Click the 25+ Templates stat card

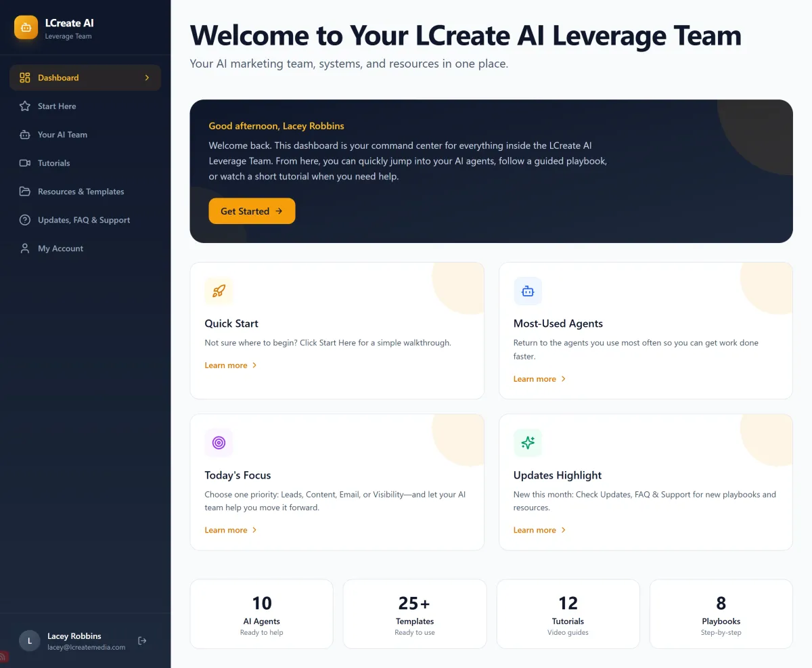click(x=415, y=614)
